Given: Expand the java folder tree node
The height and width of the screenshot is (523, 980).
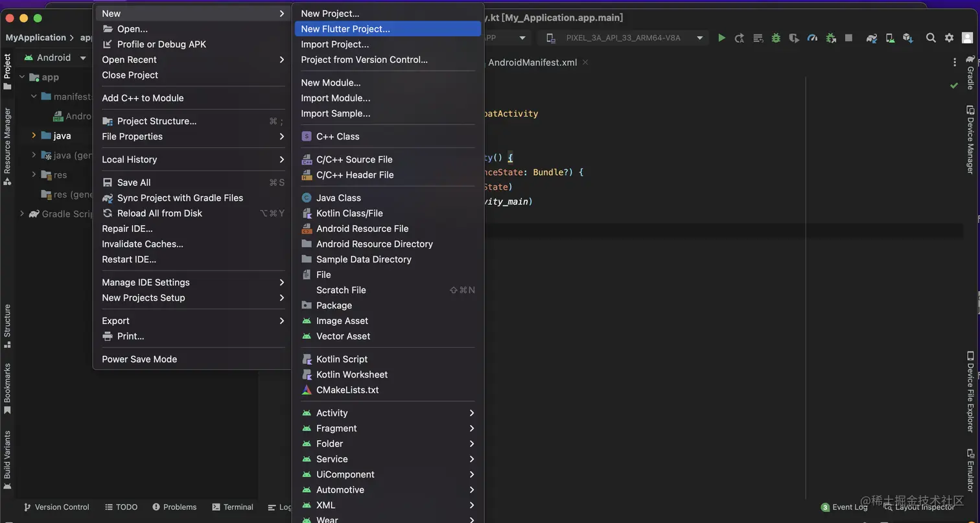Looking at the screenshot, I should tap(34, 135).
